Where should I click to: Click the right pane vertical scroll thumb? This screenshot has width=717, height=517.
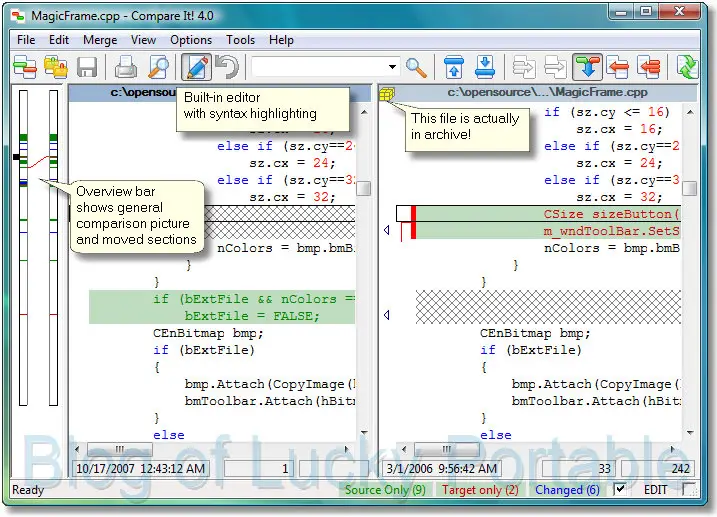[x=690, y=188]
